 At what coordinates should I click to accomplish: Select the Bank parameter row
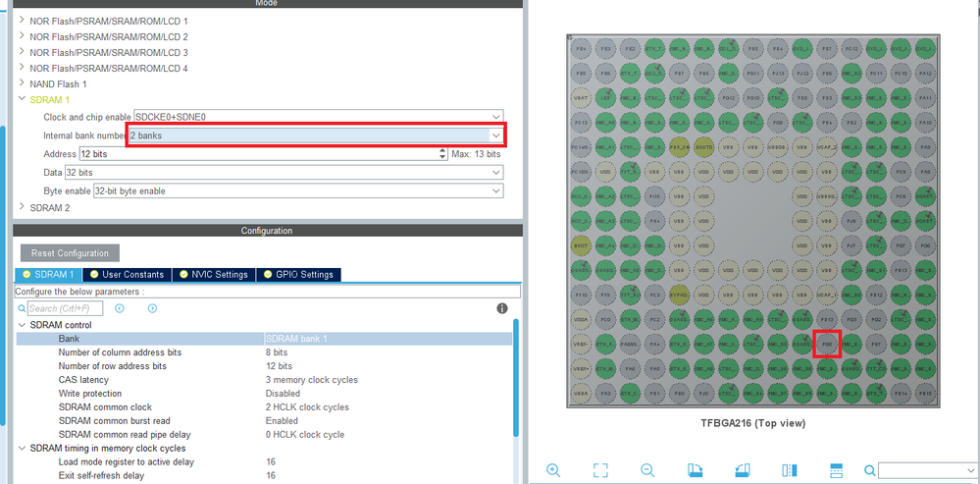[x=264, y=339]
